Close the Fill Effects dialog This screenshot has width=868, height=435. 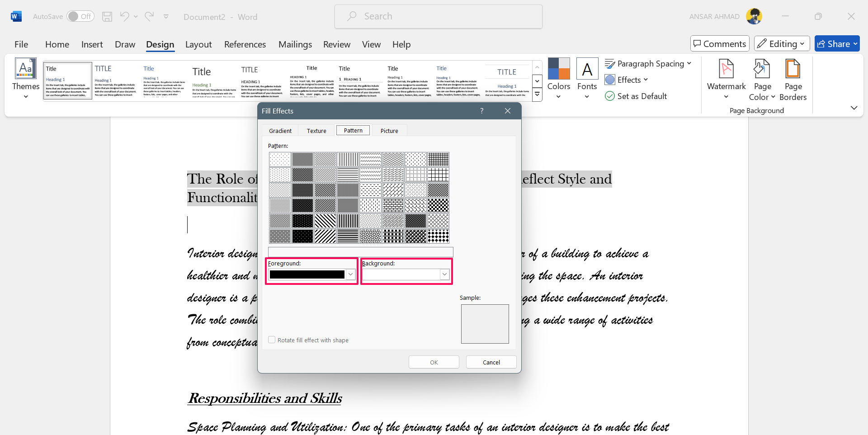pyautogui.click(x=508, y=111)
